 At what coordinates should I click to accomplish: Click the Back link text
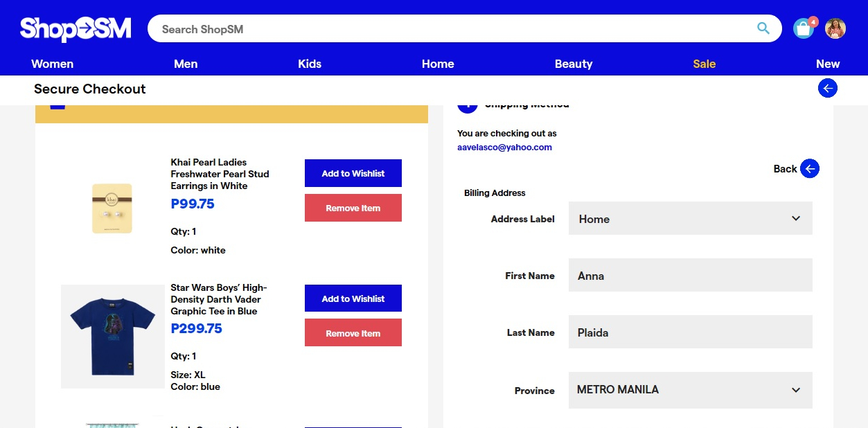coord(785,169)
